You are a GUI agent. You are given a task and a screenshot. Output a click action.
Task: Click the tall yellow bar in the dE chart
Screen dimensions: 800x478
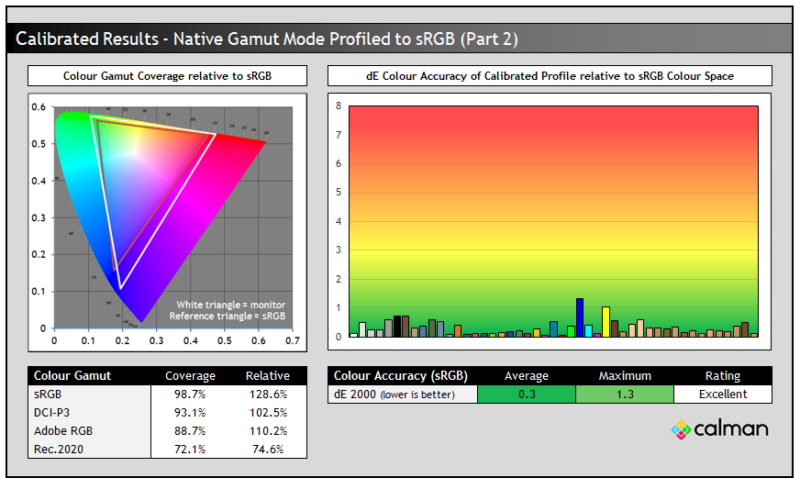point(605,322)
